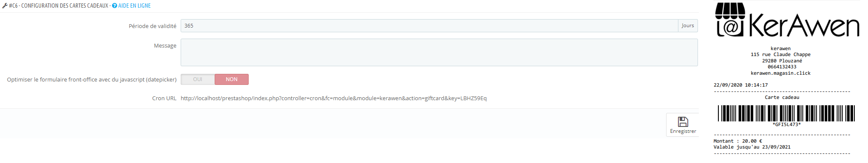The width and height of the screenshot is (868, 163).
Task: Click the question mark help icon
Action: pyautogui.click(x=114, y=6)
